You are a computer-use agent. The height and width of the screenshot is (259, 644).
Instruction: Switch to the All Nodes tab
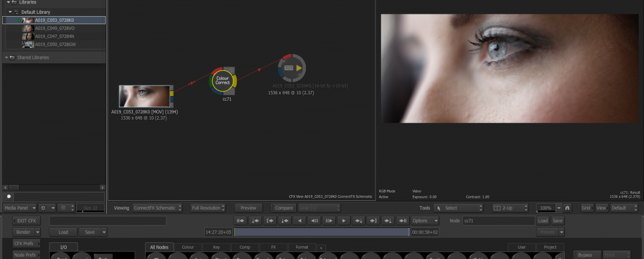click(x=159, y=247)
